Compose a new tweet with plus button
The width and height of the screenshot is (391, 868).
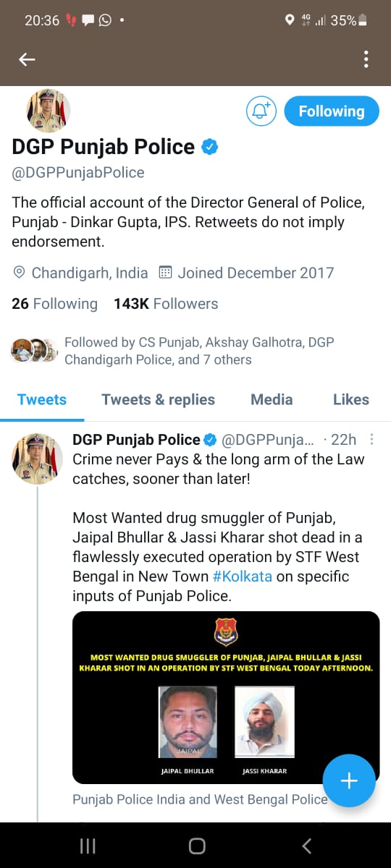349,780
